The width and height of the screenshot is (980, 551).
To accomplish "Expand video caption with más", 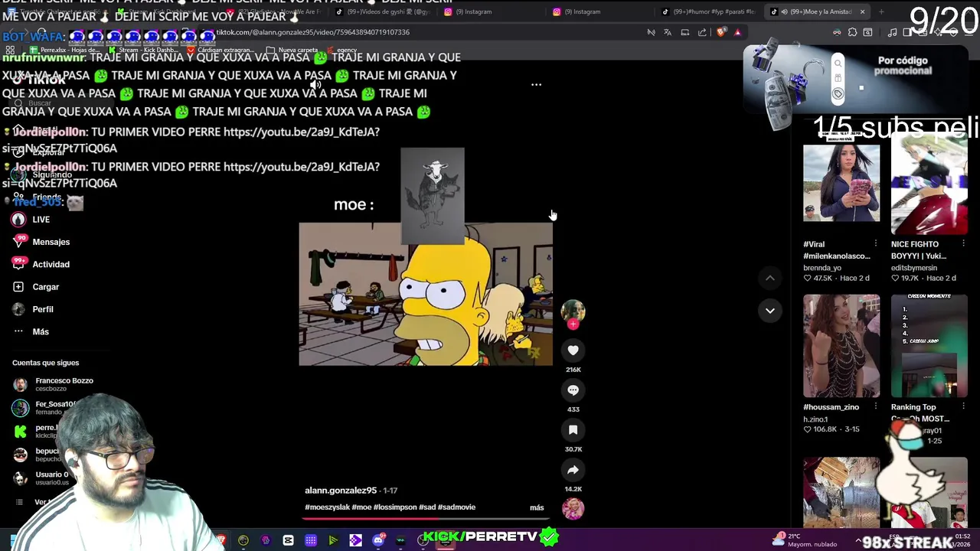I will (x=537, y=507).
